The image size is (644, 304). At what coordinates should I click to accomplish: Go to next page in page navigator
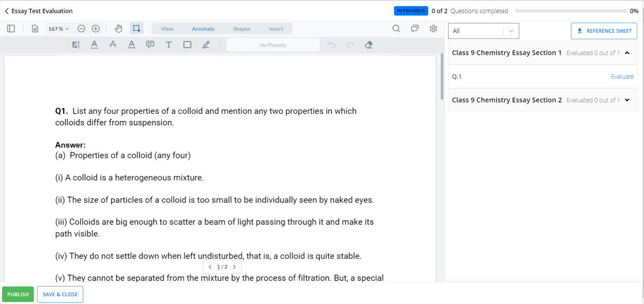point(234,267)
